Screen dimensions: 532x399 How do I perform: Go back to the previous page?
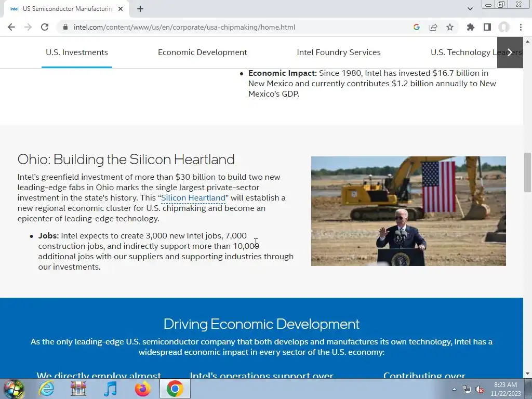11,27
